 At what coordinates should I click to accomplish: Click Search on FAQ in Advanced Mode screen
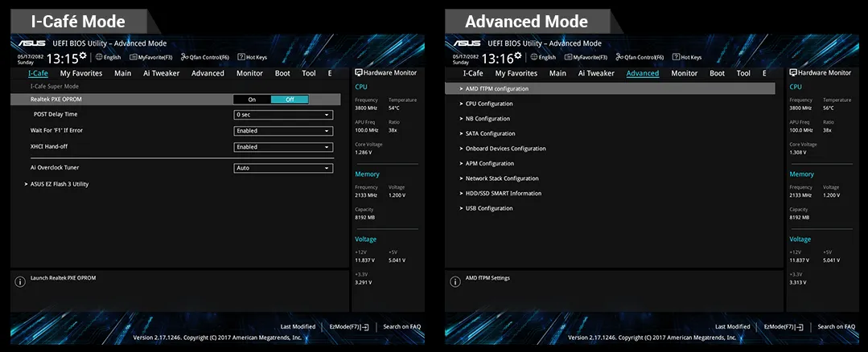point(836,326)
